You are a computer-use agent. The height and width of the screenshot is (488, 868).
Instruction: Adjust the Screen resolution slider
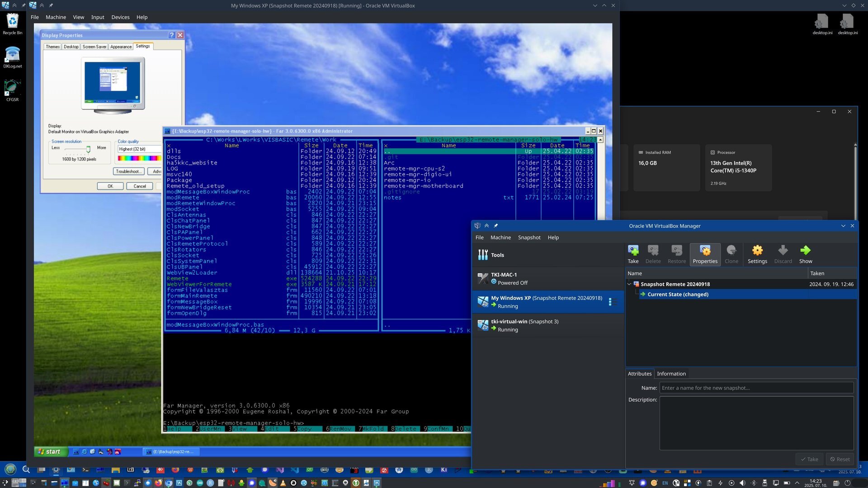pyautogui.click(x=88, y=149)
